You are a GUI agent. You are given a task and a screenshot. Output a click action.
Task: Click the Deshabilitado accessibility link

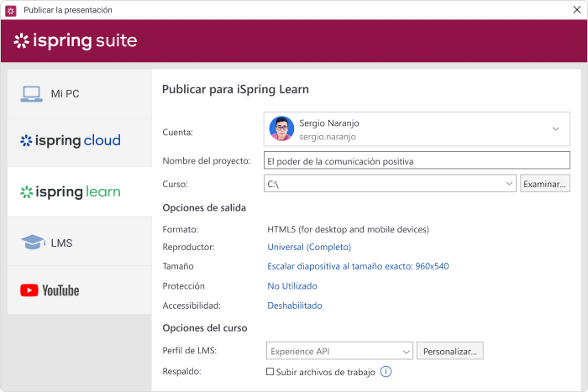coord(294,306)
